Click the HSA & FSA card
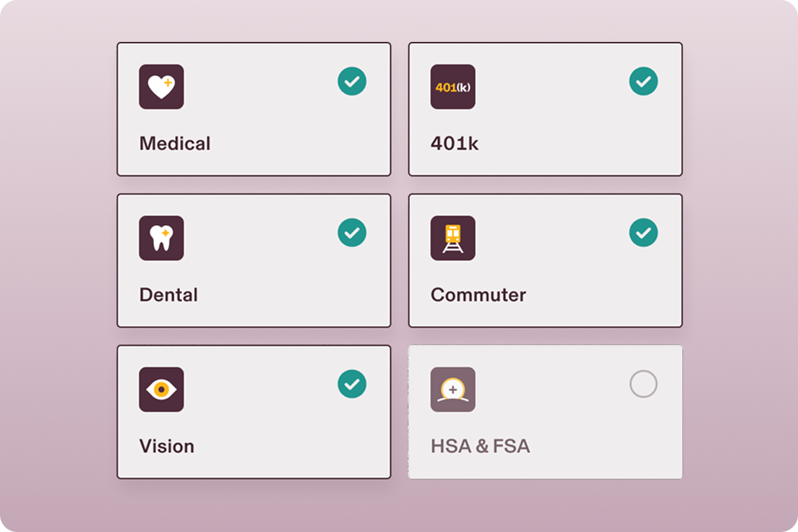Image resolution: width=798 pixels, height=532 pixels. 545,412
